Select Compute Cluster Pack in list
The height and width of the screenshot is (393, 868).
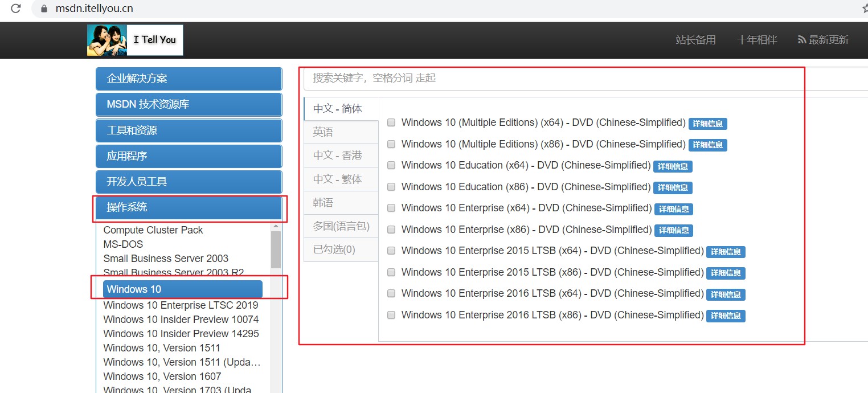[153, 230]
